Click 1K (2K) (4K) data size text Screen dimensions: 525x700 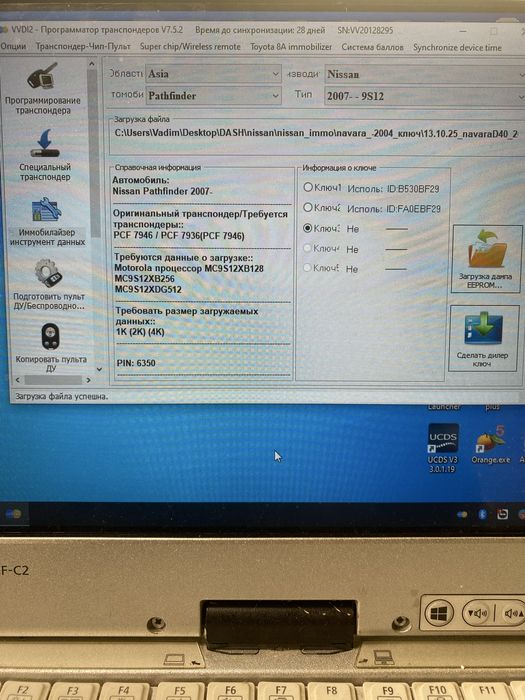(140, 332)
